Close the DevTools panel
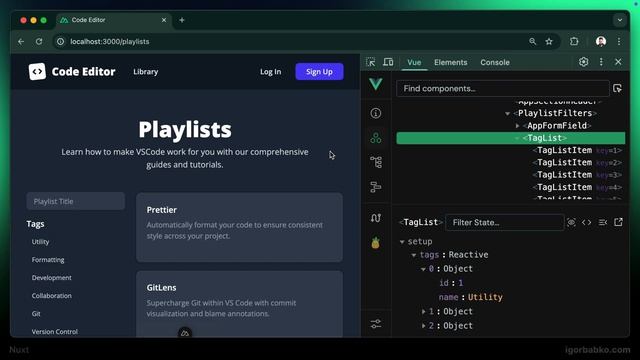Screen dimensions: 640x360 coord(618,62)
